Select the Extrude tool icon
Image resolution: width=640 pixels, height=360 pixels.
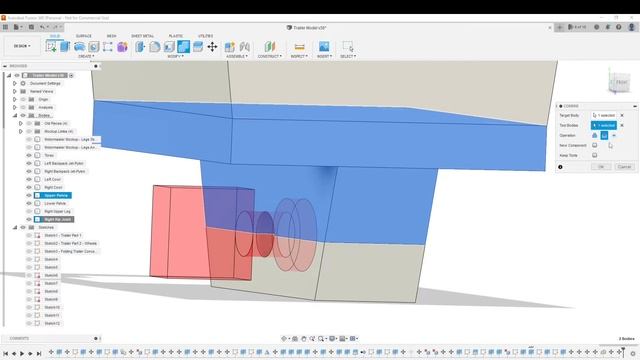[65, 47]
